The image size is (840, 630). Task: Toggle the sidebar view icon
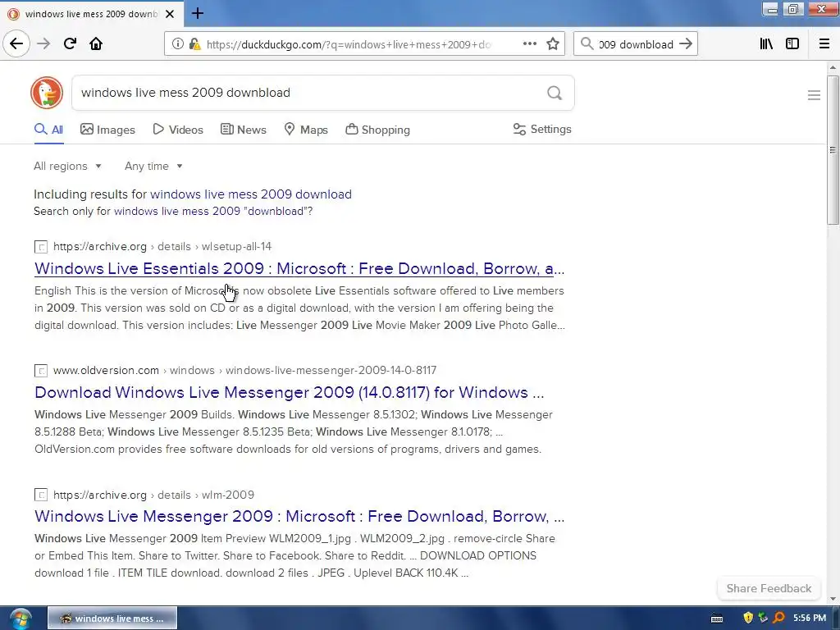(792, 44)
